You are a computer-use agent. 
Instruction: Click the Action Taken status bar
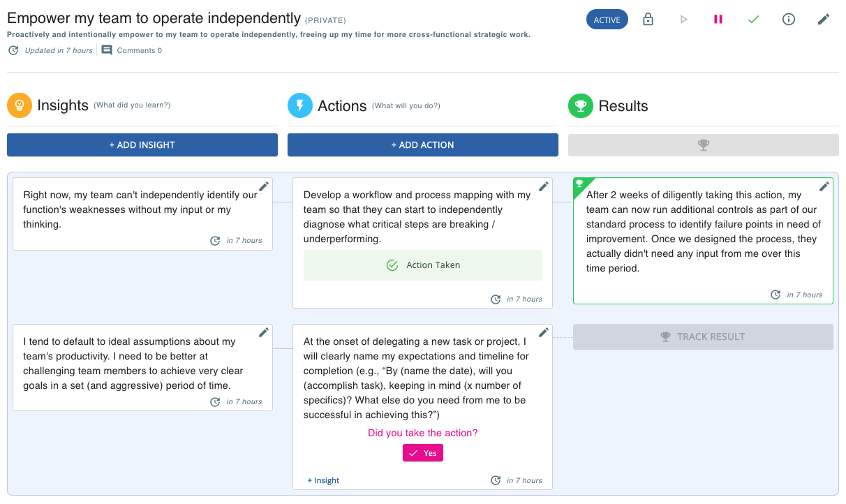[x=423, y=265]
